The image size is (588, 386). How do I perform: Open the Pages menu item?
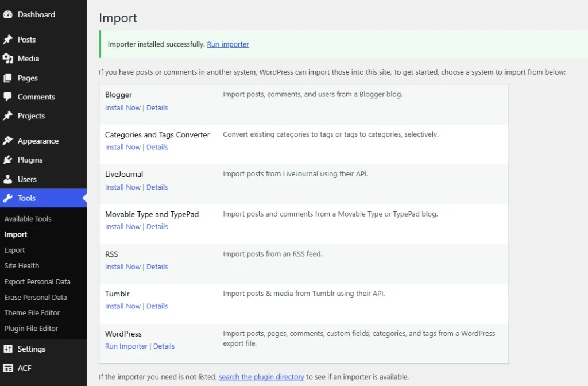[28, 78]
